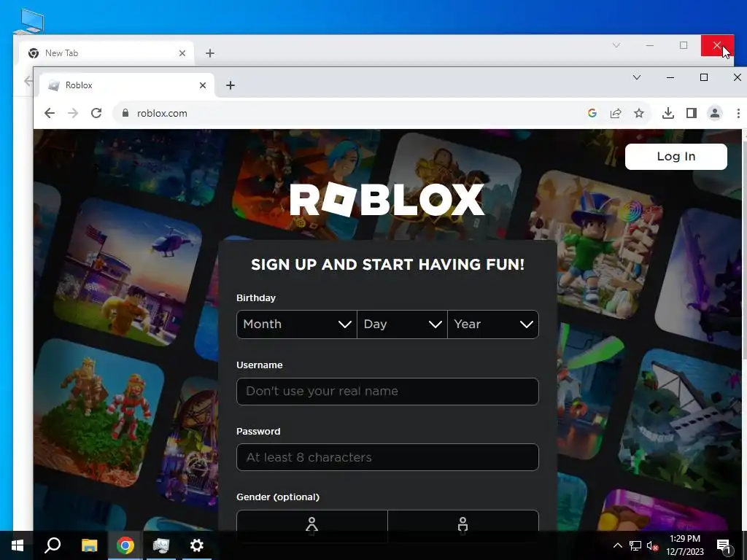Go back in the Roblox browser window

pyautogui.click(x=49, y=113)
